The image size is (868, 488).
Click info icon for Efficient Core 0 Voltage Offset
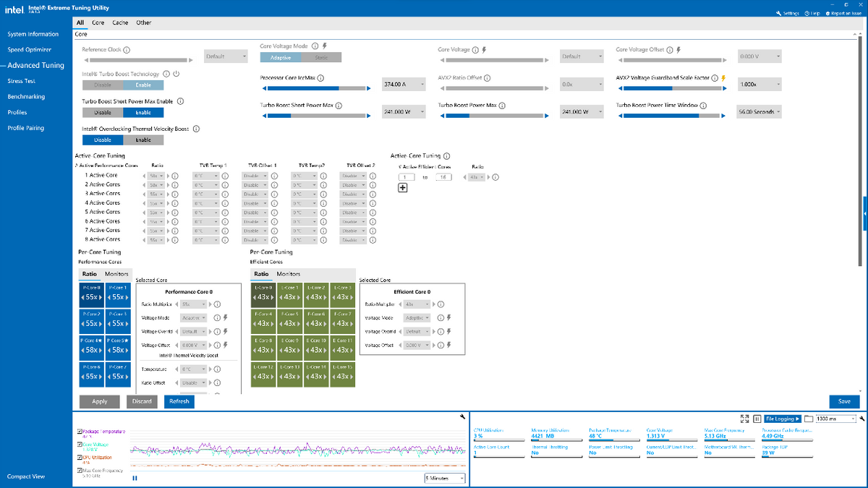pyautogui.click(x=439, y=346)
